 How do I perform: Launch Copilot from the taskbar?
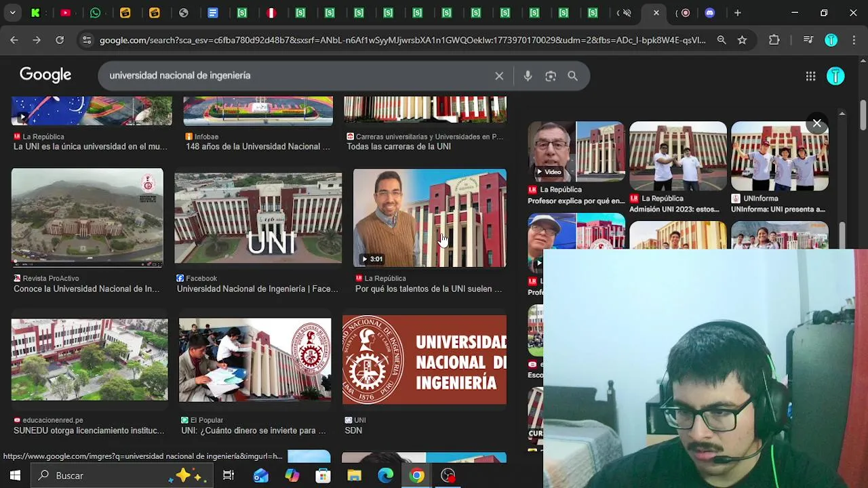pos(292,476)
